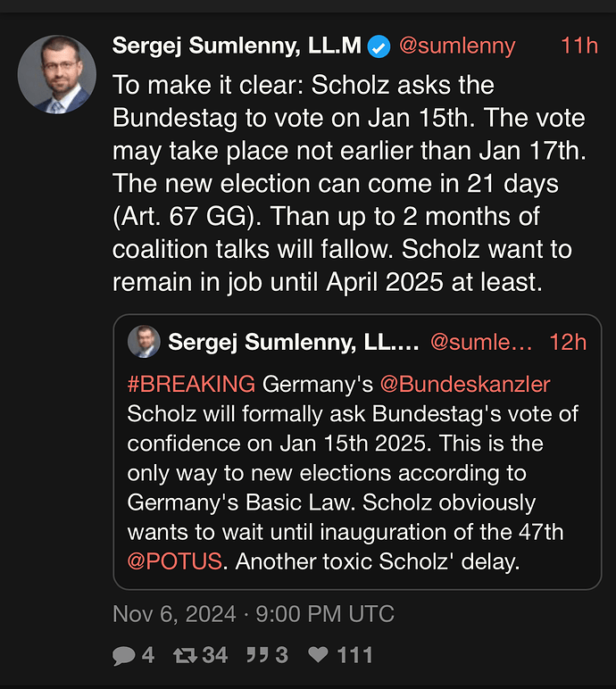Click the #BREAKING hashtag
The width and height of the screenshot is (616, 689).
(x=191, y=384)
